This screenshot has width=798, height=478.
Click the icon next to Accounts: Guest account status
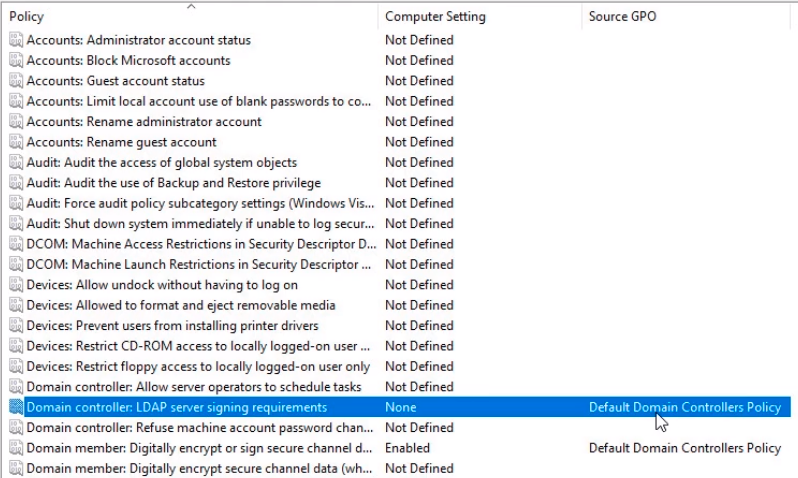pos(16,81)
